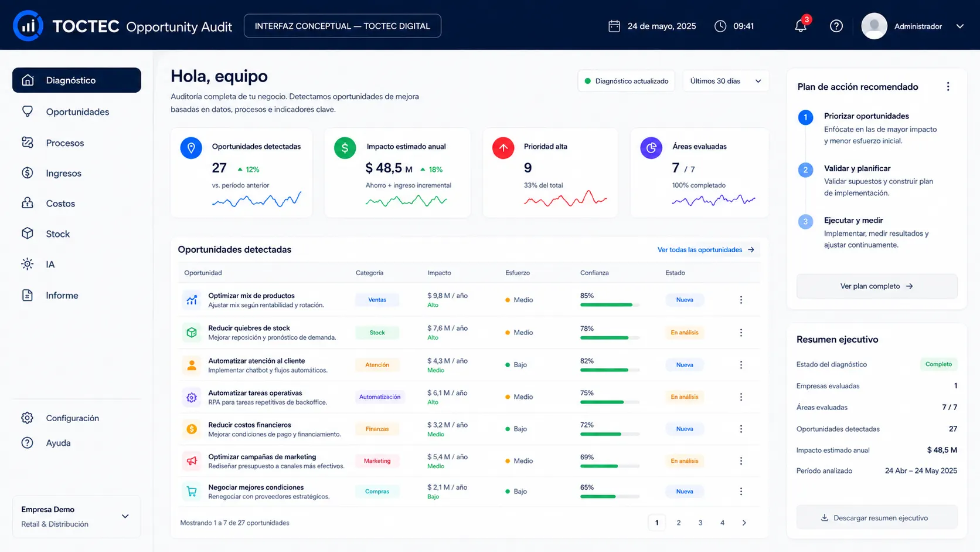Click the En análisis badge for Reducir quiebres de stock
The image size is (980, 552).
[685, 333]
